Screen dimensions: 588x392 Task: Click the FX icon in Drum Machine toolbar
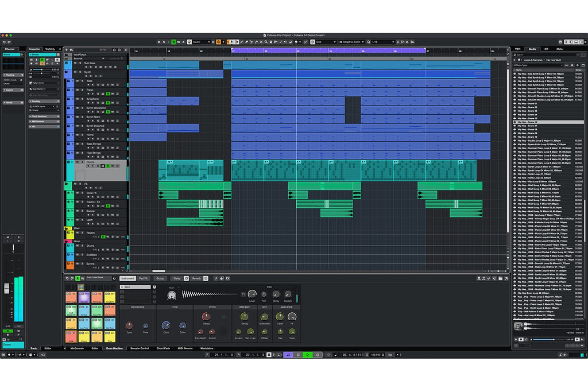coord(227,278)
